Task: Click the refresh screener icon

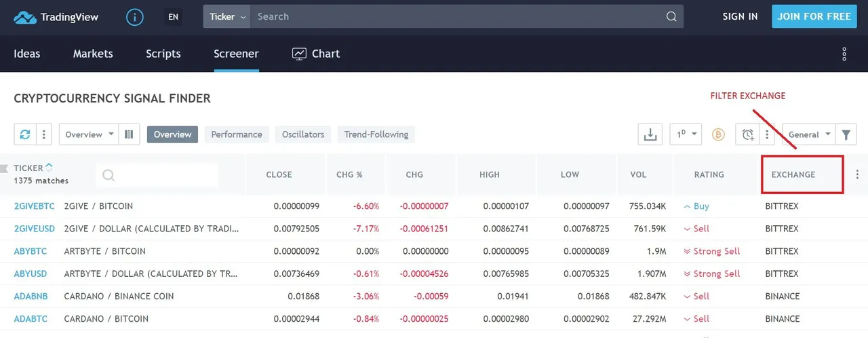Action: pos(25,134)
